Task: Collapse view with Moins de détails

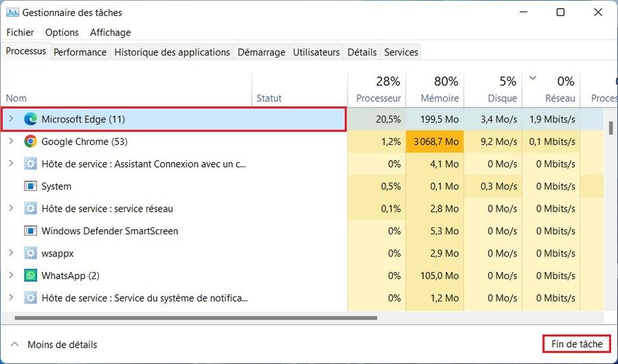Action: 54,345
